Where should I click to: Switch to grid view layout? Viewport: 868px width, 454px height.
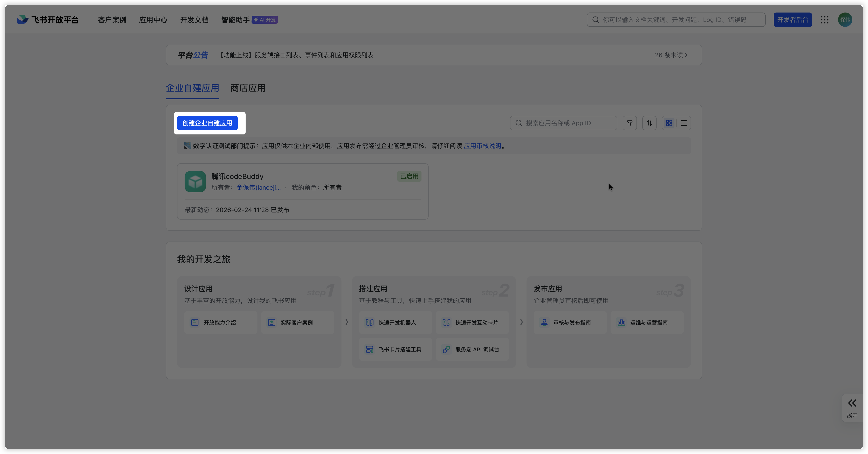coord(669,123)
